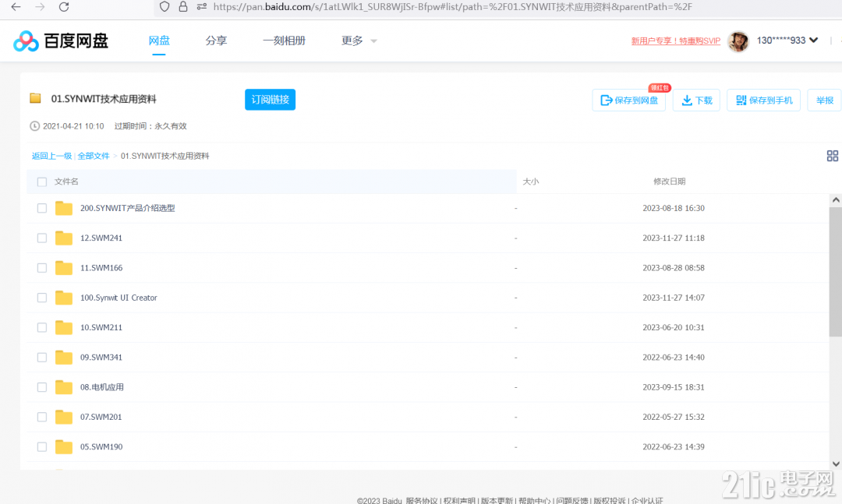
Task: Open the 一刻相册 tab
Action: 284,41
